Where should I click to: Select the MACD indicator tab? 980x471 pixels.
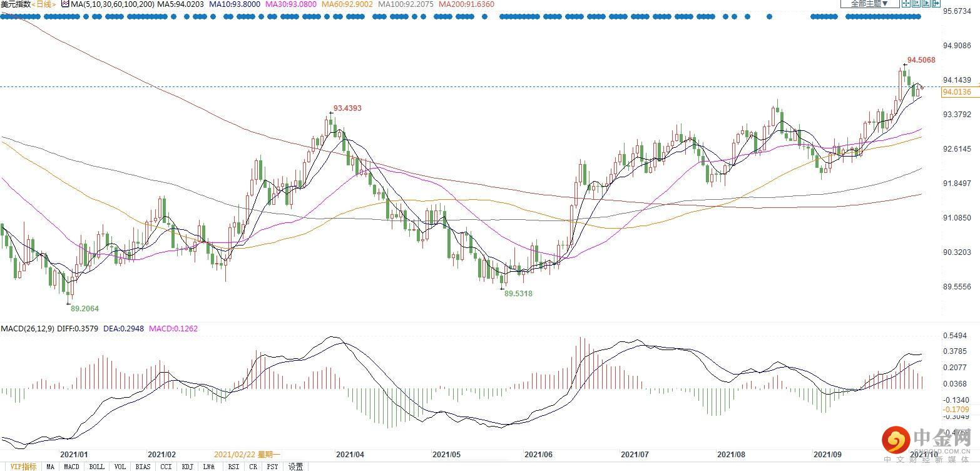tap(71, 467)
